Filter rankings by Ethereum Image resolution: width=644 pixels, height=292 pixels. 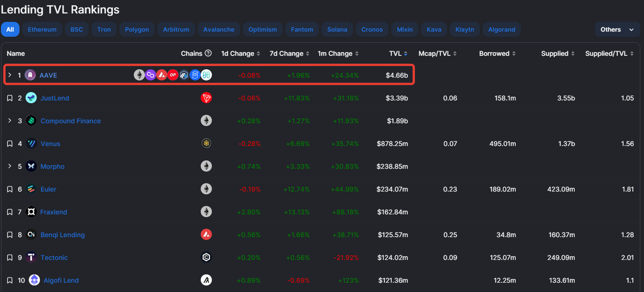[42, 30]
